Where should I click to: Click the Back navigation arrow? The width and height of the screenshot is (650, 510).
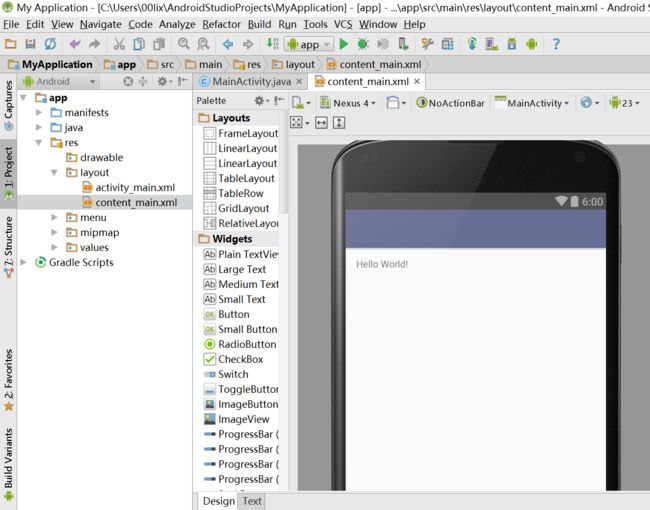[228, 44]
